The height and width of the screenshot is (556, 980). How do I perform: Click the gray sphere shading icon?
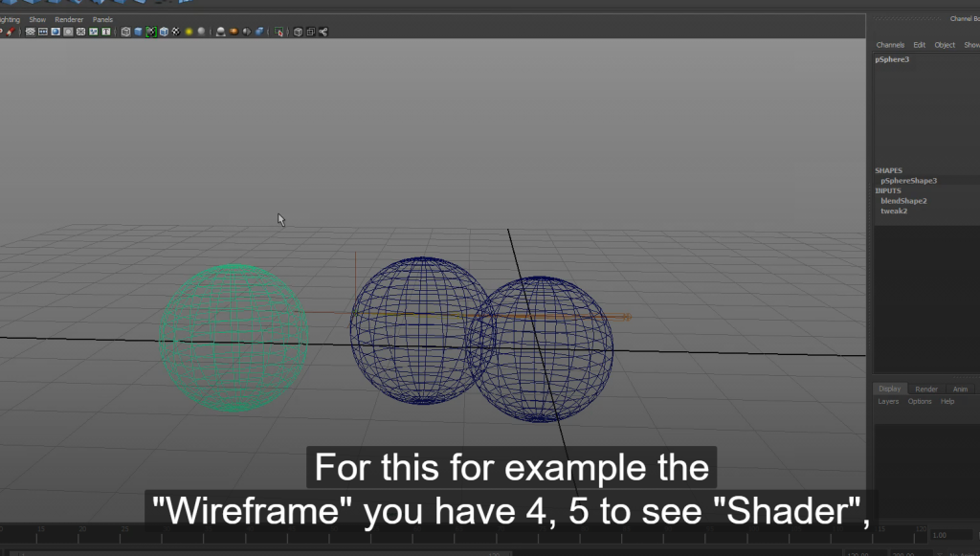pos(201,32)
